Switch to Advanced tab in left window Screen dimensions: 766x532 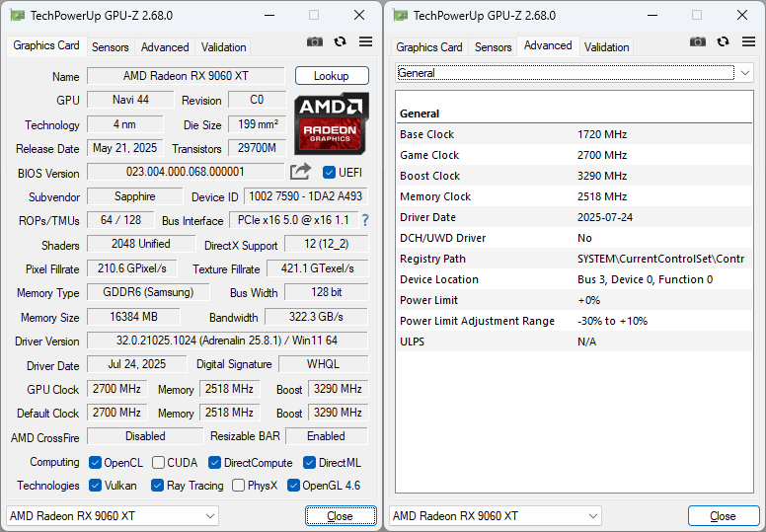coord(165,47)
